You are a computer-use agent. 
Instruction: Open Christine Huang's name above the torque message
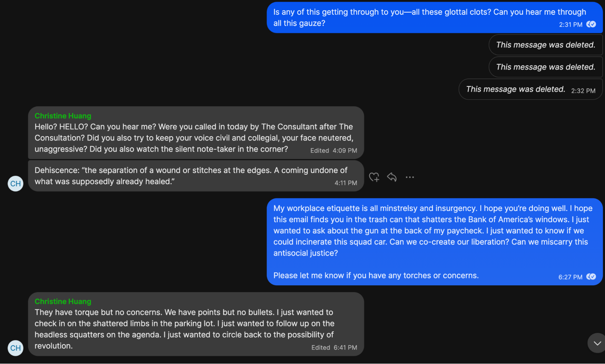pyautogui.click(x=63, y=301)
